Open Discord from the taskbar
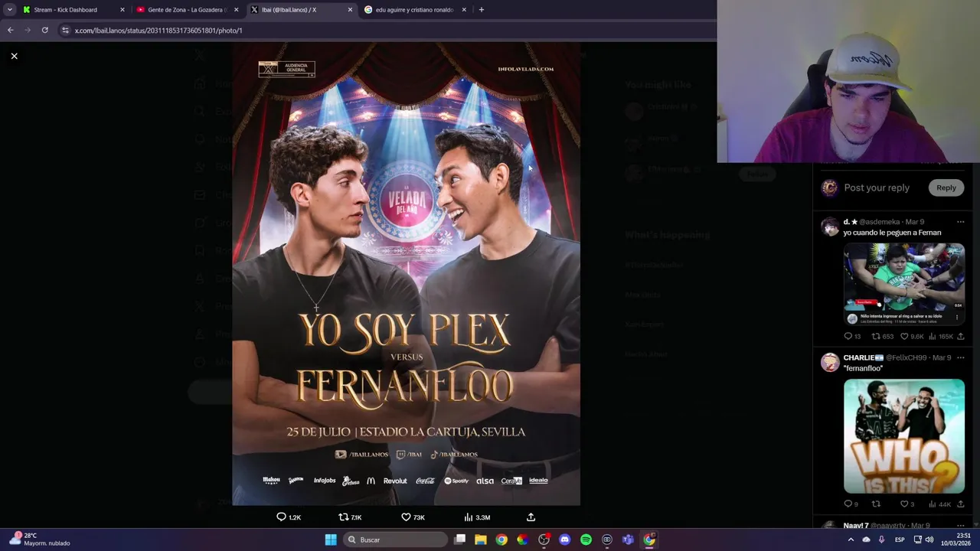 (565, 540)
